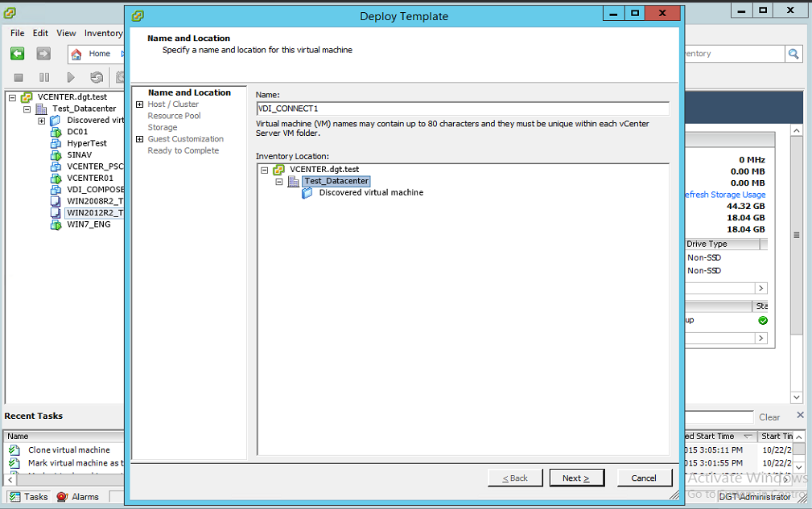The height and width of the screenshot is (509, 812).
Task: Click the Discovered virtual machine folder icon
Action: click(x=307, y=193)
